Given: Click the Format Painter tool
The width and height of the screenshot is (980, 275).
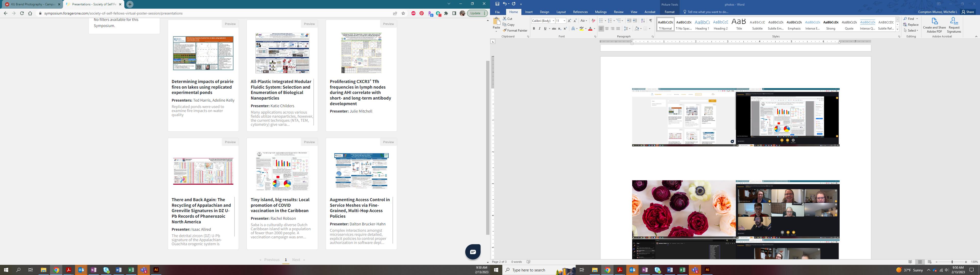Looking at the screenshot, I should 515,30.
